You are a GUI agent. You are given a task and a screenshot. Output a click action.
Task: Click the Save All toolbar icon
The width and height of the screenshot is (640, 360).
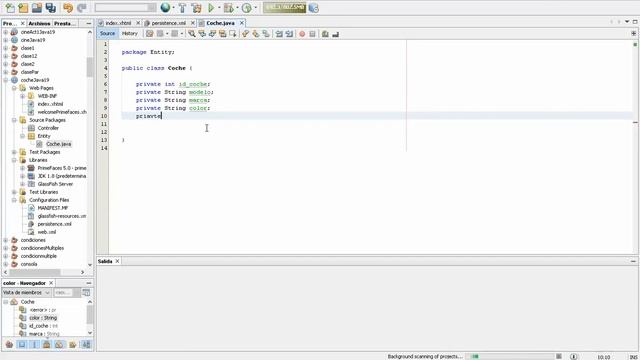51,8
